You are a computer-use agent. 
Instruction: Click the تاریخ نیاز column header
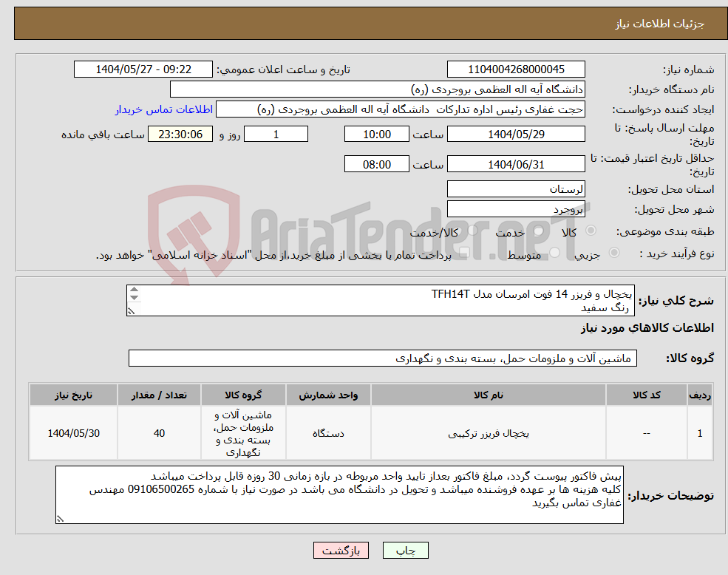tap(73, 395)
